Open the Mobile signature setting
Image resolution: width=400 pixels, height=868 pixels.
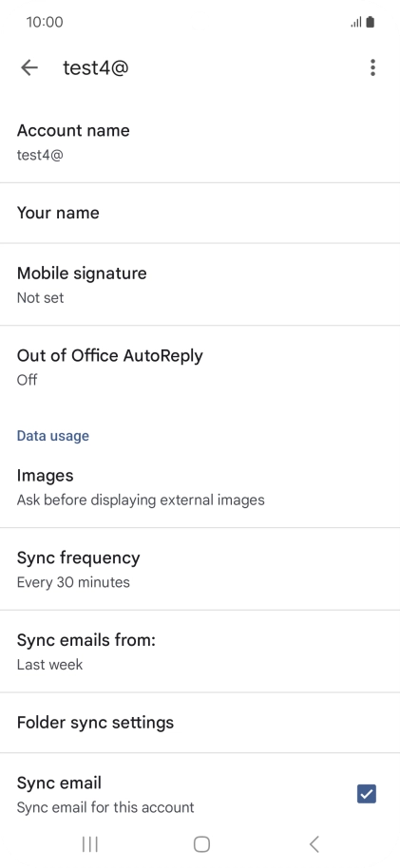point(200,285)
